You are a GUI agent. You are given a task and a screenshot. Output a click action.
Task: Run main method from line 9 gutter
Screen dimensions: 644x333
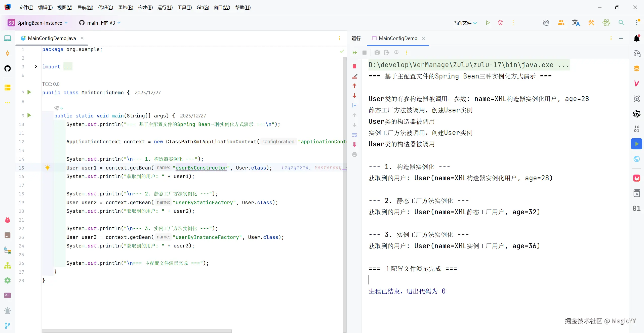[x=29, y=115]
